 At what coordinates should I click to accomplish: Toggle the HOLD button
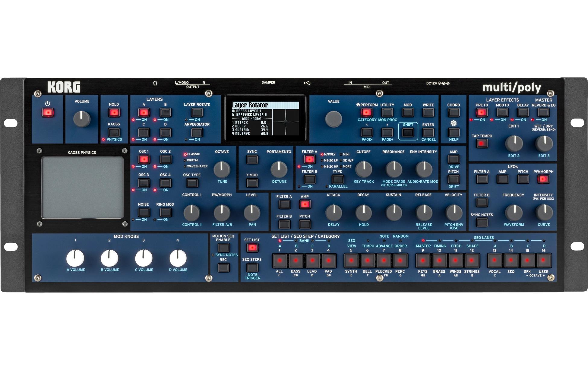point(114,113)
